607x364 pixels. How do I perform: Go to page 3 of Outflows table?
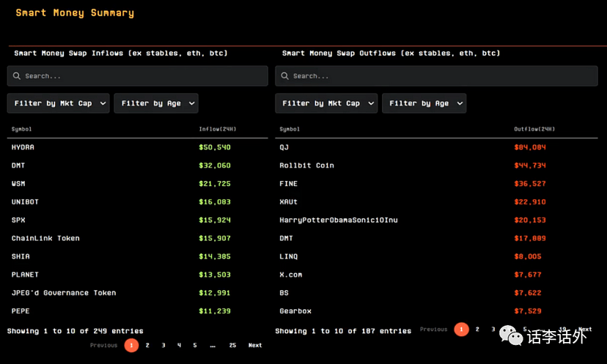pos(493,330)
